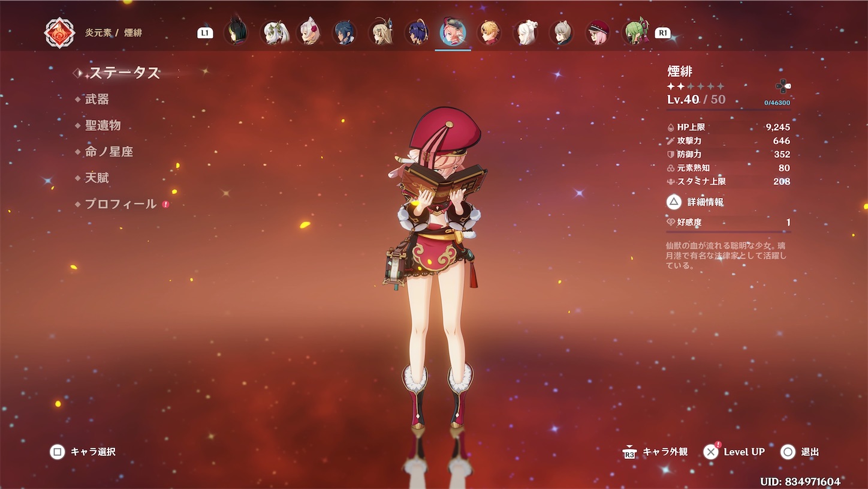Click the HP value 9,245
The height and width of the screenshot is (489, 868).
778,127
